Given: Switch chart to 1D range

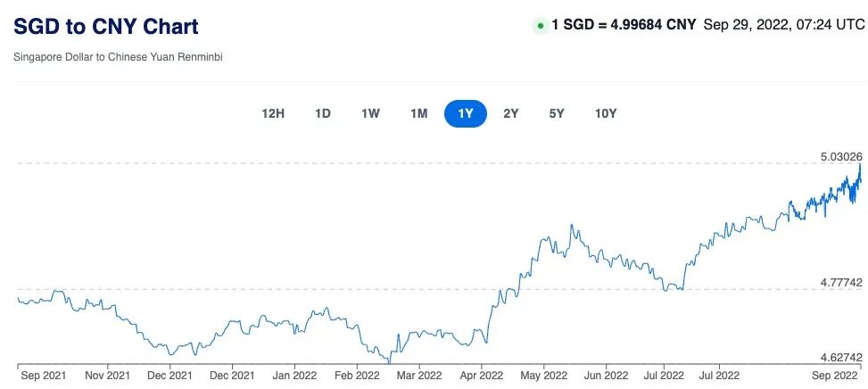Looking at the screenshot, I should point(323,113).
